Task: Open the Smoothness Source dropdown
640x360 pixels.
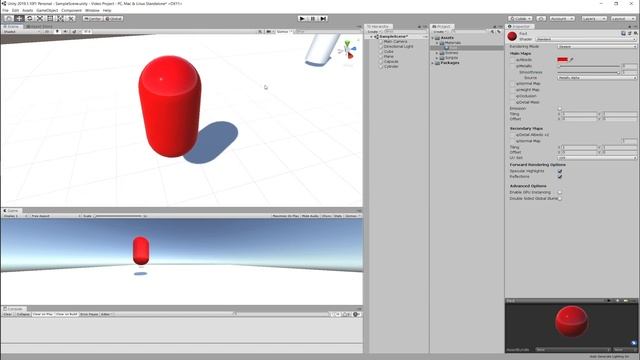Action: pos(597,78)
